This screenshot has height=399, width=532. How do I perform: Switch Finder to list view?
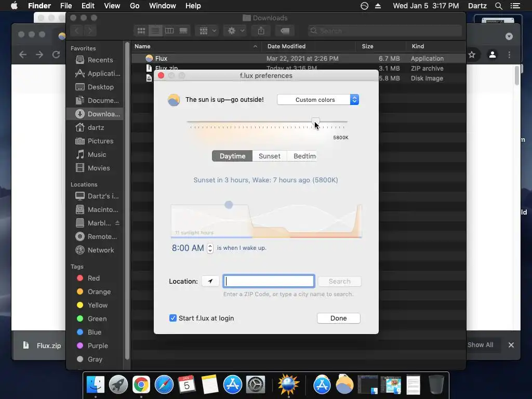click(155, 31)
